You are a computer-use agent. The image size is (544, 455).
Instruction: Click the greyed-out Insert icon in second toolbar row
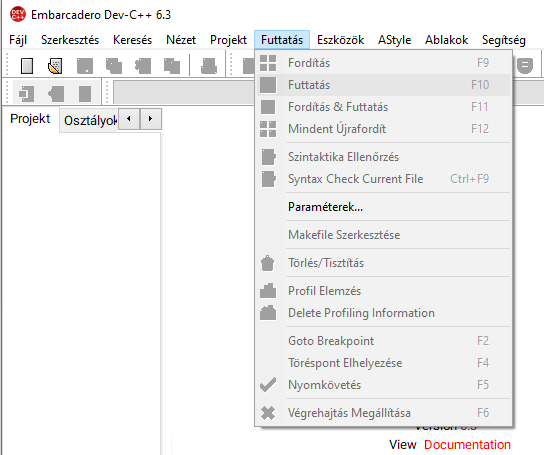coord(26,94)
